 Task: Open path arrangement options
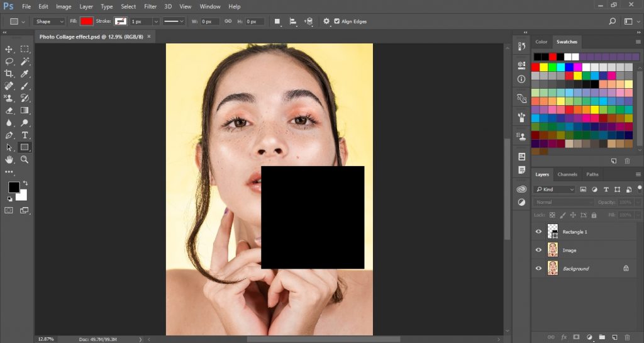pyautogui.click(x=309, y=21)
